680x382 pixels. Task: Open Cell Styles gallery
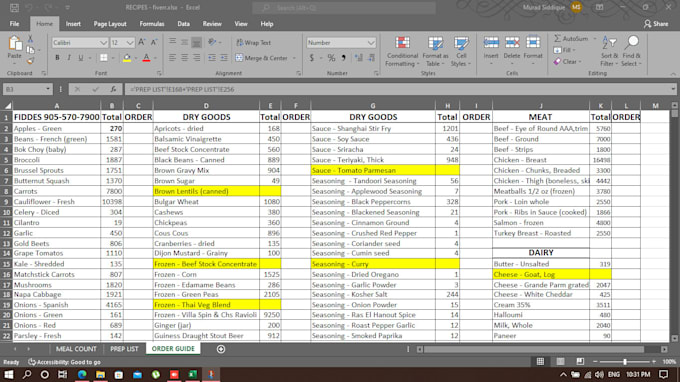pos(461,51)
